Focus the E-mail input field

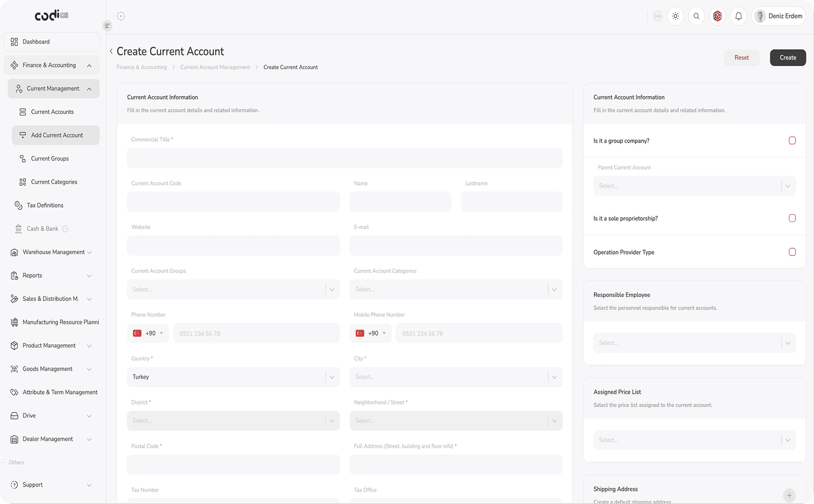pyautogui.click(x=456, y=246)
